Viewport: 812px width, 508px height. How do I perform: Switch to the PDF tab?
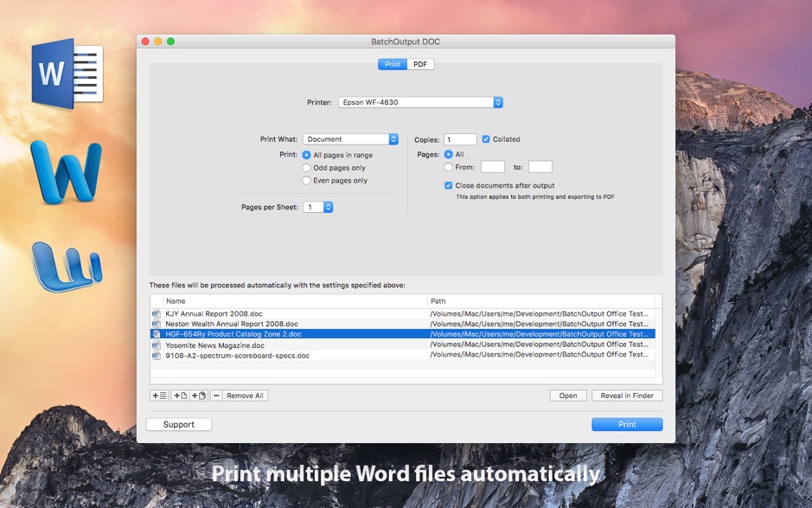coord(420,64)
